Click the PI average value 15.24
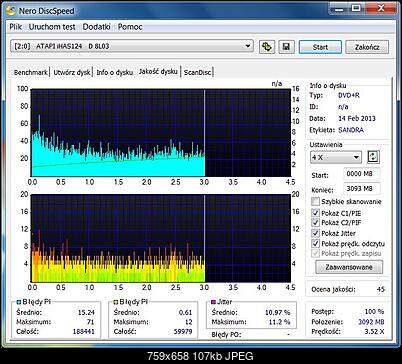This screenshot has width=402, height=364. pos(86,313)
